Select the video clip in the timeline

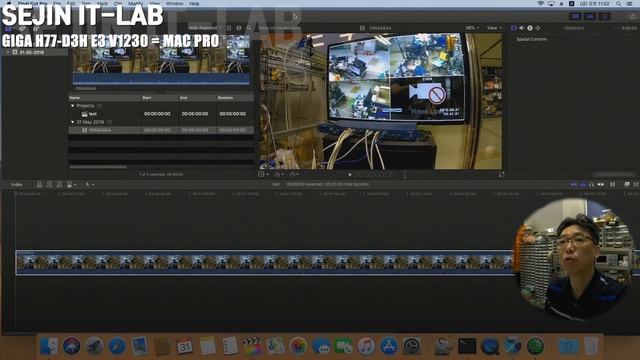264,263
